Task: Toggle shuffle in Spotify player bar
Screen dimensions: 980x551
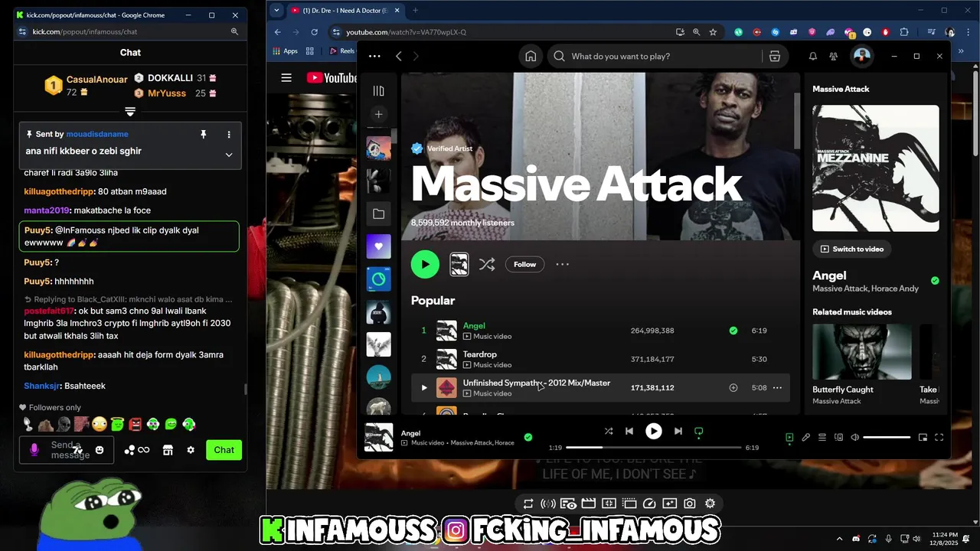Action: point(608,431)
